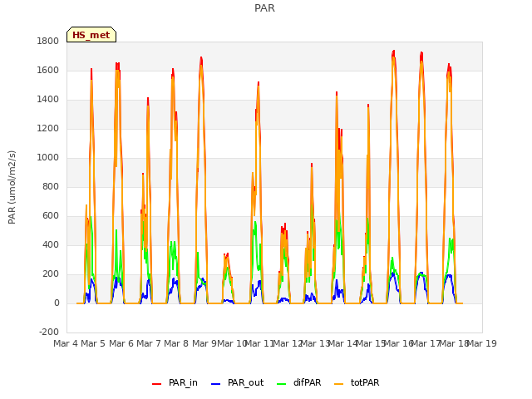Click the Mar 9 x-axis label
Image resolution: width=532 pixels, height=399 pixels.
tap(204, 343)
